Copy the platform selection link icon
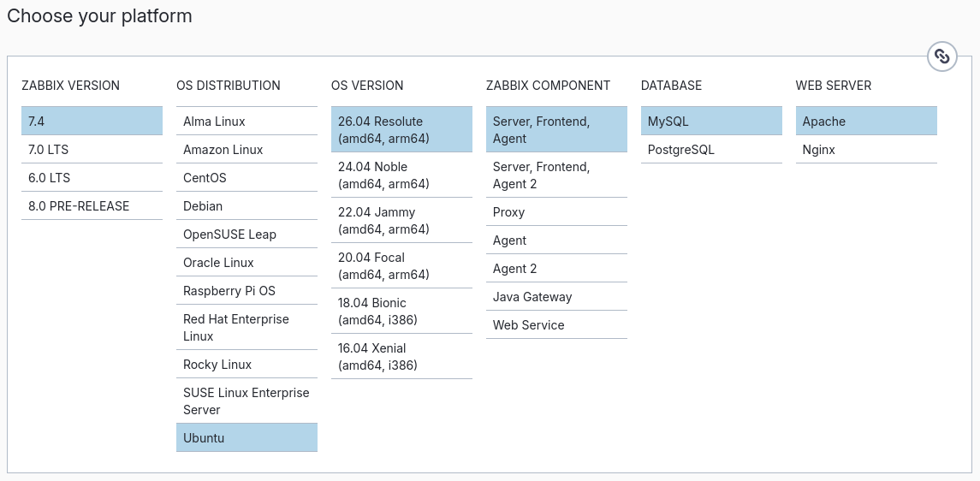 941,56
